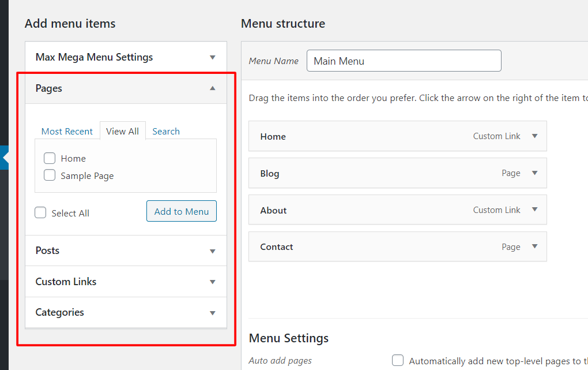The width and height of the screenshot is (588, 370).
Task: Focus the Menu Name input field
Action: pos(404,61)
